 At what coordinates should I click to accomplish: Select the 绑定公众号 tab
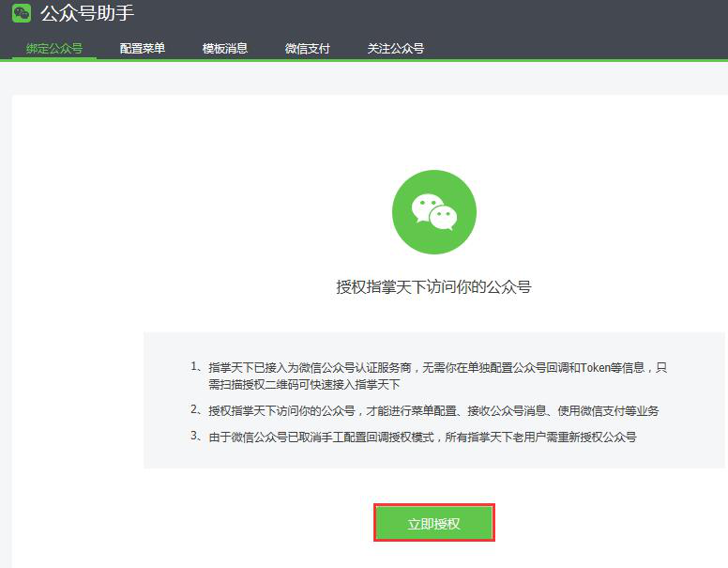[54, 48]
